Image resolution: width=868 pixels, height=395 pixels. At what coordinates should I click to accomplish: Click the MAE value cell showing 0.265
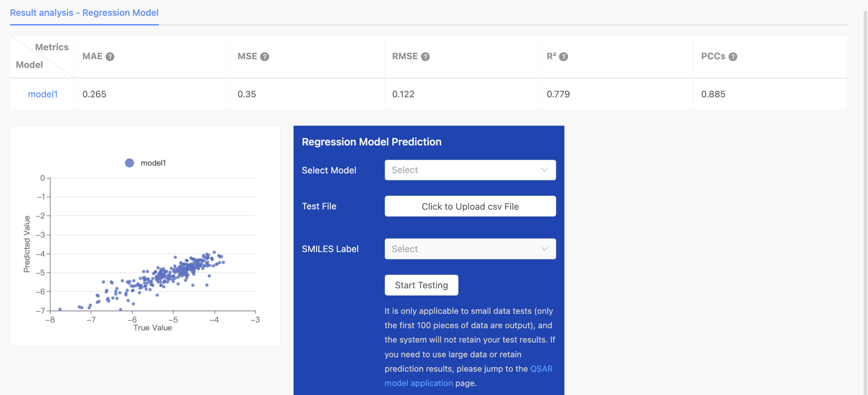[94, 94]
